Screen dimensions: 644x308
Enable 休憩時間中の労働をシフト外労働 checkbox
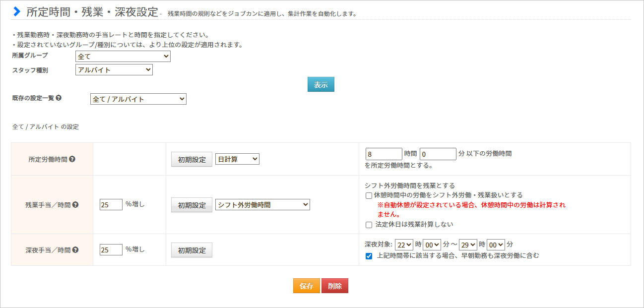coord(369,195)
